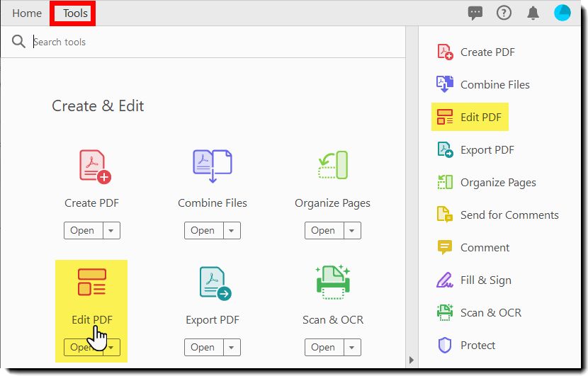The width and height of the screenshot is (588, 376).
Task: Click the Scan & OCR label under grid icon
Action: click(x=333, y=320)
